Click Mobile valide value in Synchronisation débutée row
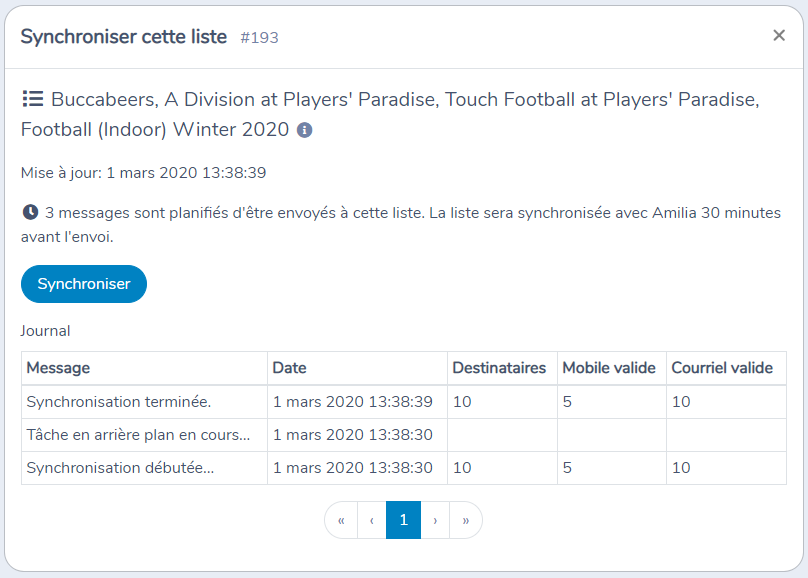This screenshot has width=808, height=578. (567, 468)
